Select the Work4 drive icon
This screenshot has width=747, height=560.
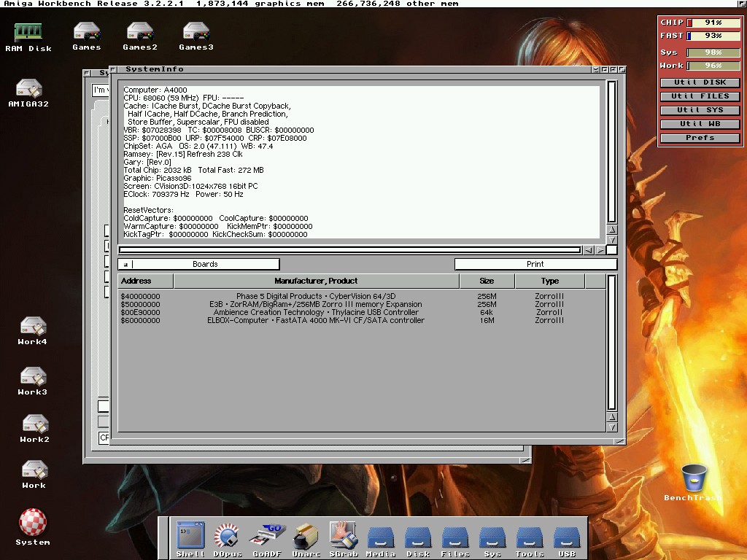32,330
